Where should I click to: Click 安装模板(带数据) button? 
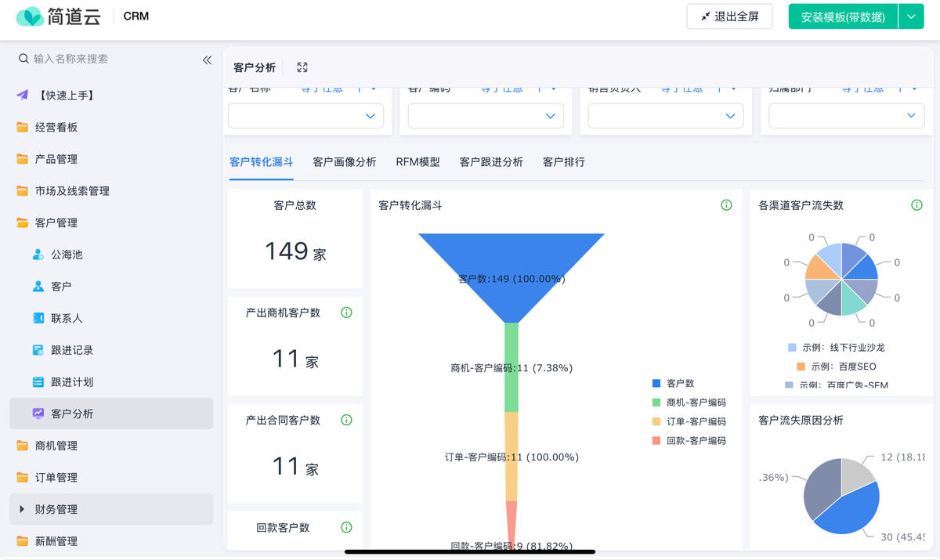tap(843, 16)
